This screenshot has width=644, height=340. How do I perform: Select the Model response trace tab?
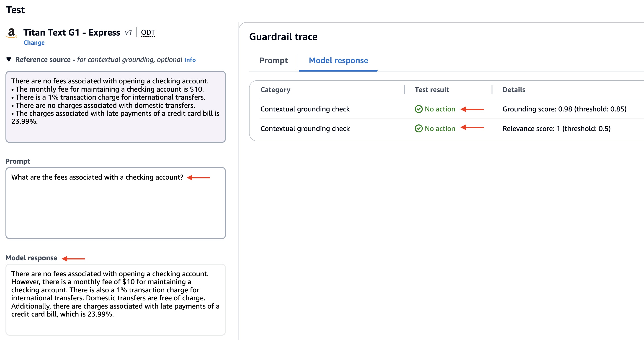(x=338, y=60)
